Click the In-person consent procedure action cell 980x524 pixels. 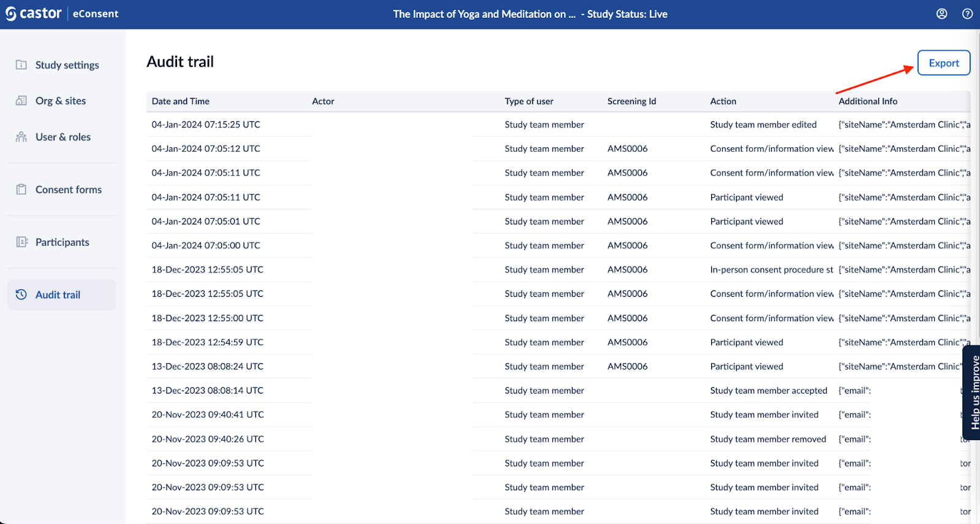point(772,270)
